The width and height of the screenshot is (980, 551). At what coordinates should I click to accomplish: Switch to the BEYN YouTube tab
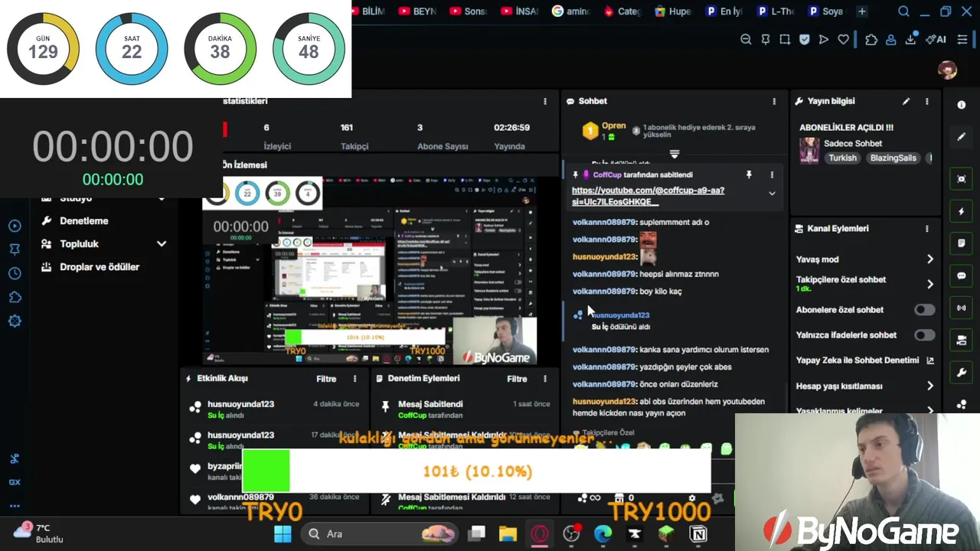pos(417,11)
